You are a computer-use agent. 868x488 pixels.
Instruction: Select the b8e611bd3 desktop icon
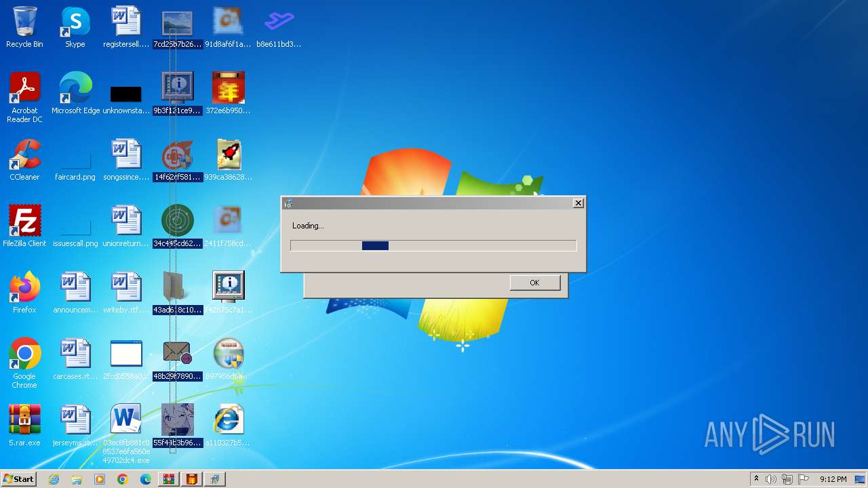click(x=279, y=27)
